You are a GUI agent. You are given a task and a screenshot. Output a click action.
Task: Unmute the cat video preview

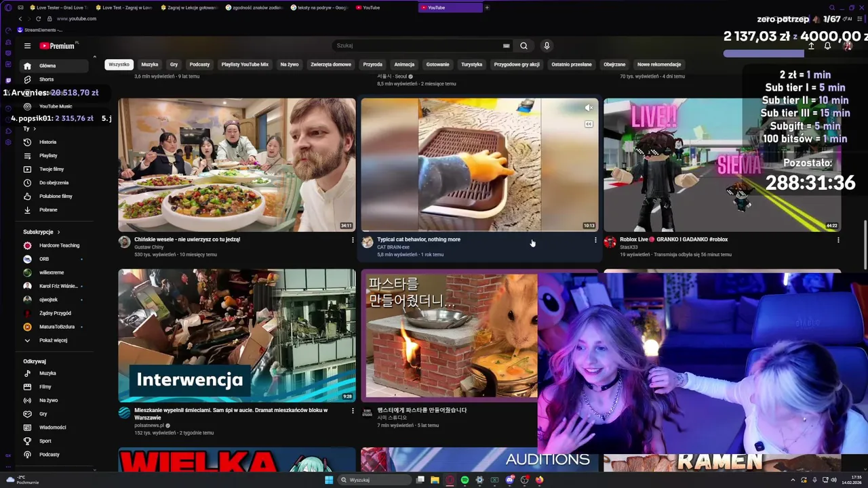click(589, 108)
